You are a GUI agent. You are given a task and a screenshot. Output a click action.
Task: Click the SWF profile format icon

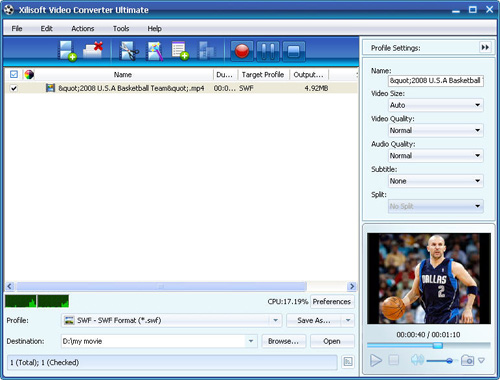tap(69, 320)
